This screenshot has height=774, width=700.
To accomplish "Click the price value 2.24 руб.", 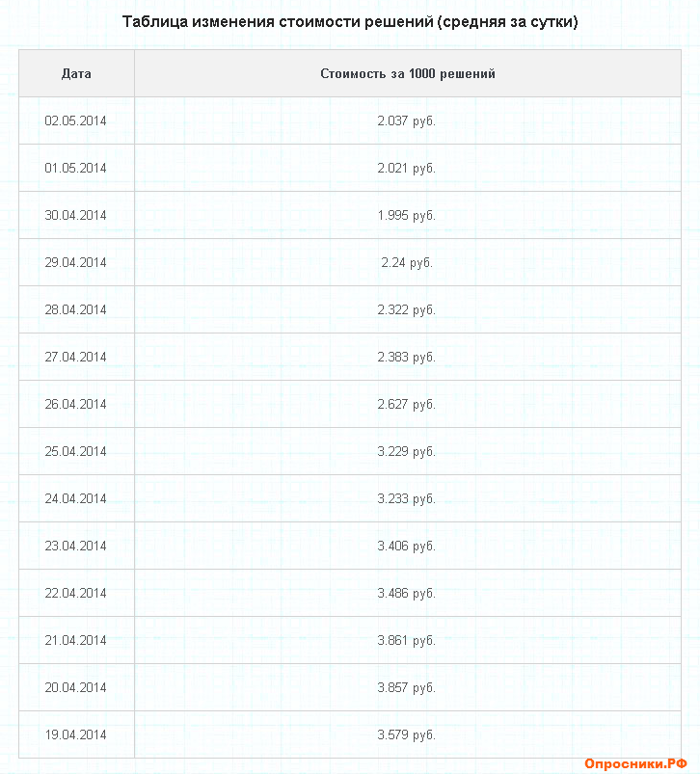I will pos(407,262).
